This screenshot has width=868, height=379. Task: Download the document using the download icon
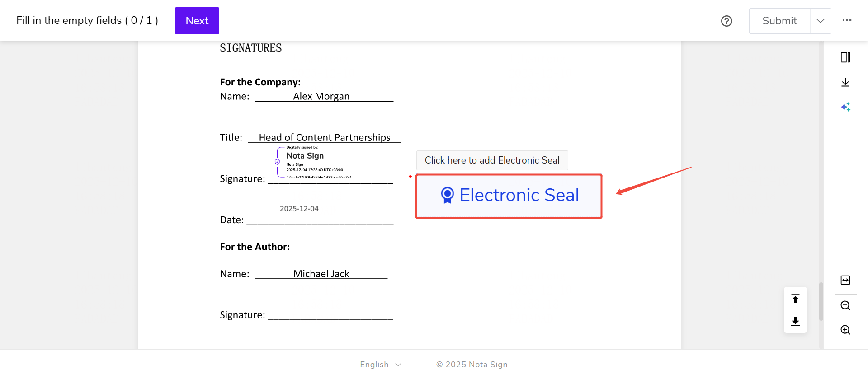pos(845,82)
